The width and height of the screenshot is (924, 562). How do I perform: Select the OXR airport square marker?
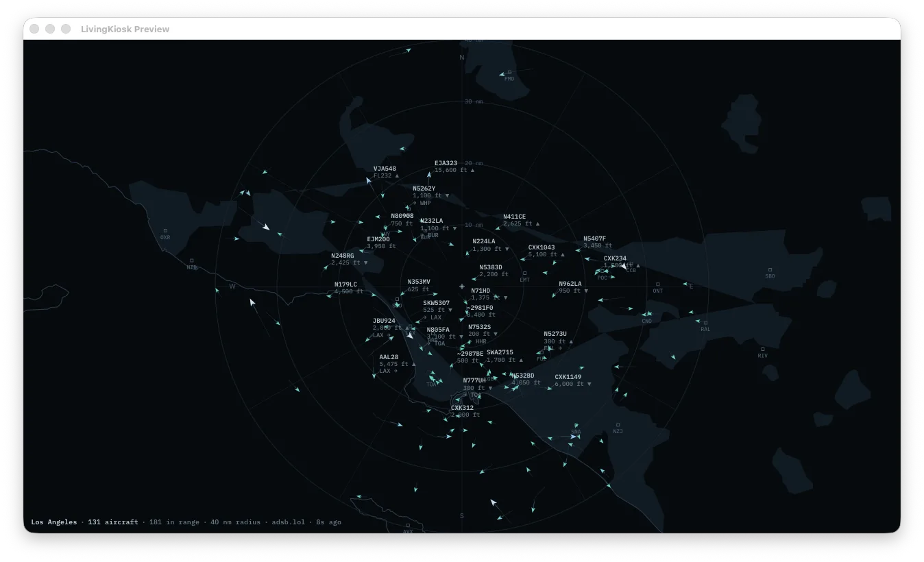pos(165,231)
